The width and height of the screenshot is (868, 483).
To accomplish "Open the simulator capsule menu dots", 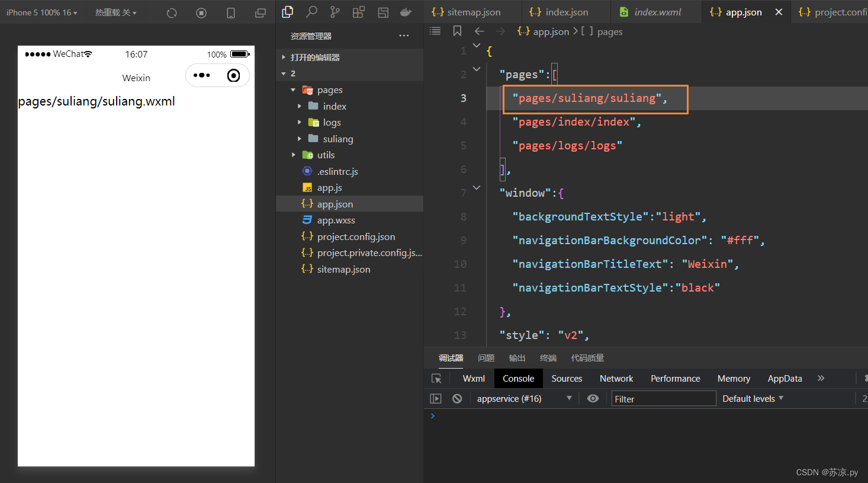I will (x=201, y=75).
